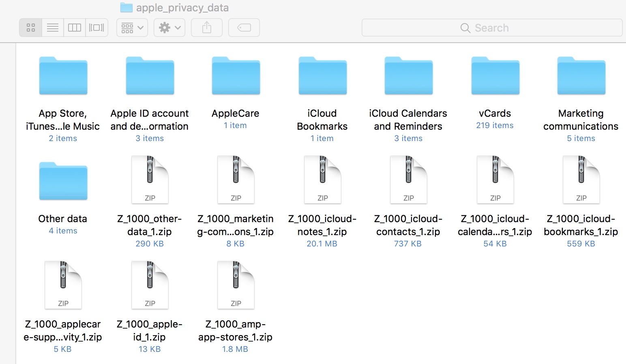Click the 'Other data' folder name
This screenshot has height=364, width=626.
click(62, 219)
